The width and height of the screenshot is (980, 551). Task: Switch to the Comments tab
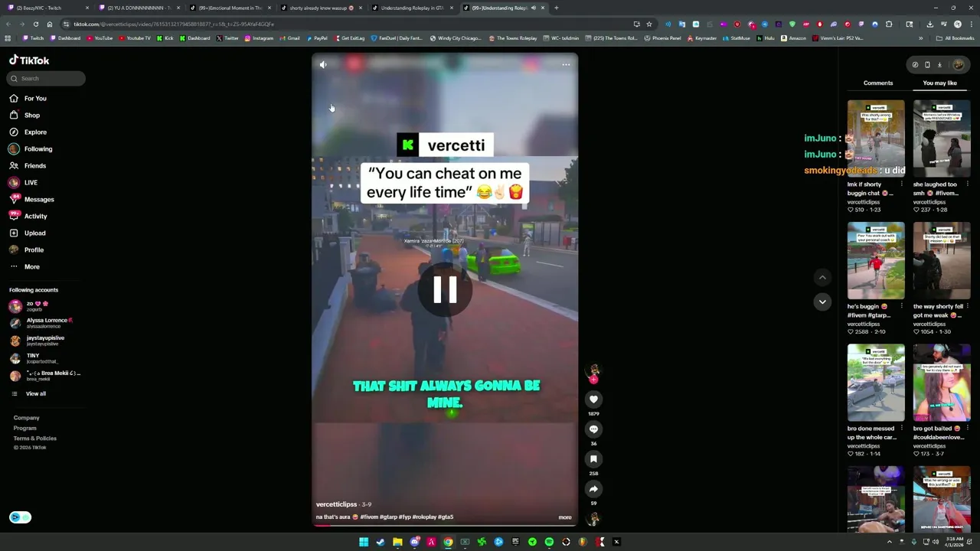(x=878, y=83)
